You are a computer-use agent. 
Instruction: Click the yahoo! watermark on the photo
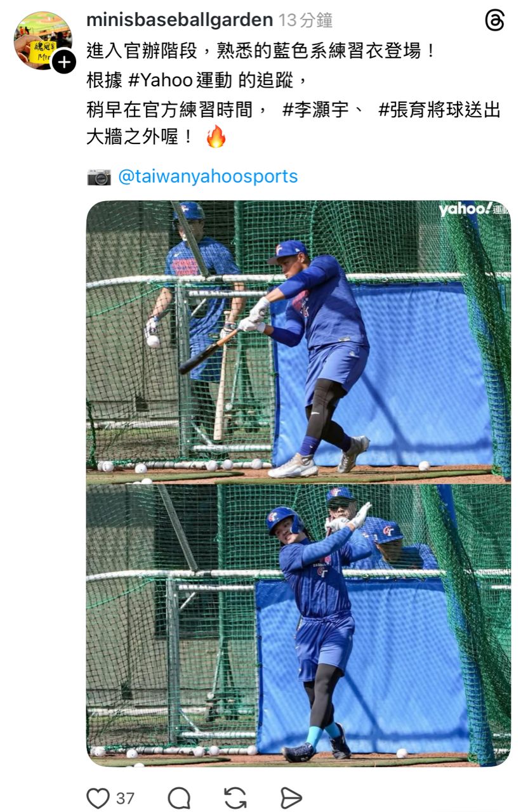tap(473, 210)
